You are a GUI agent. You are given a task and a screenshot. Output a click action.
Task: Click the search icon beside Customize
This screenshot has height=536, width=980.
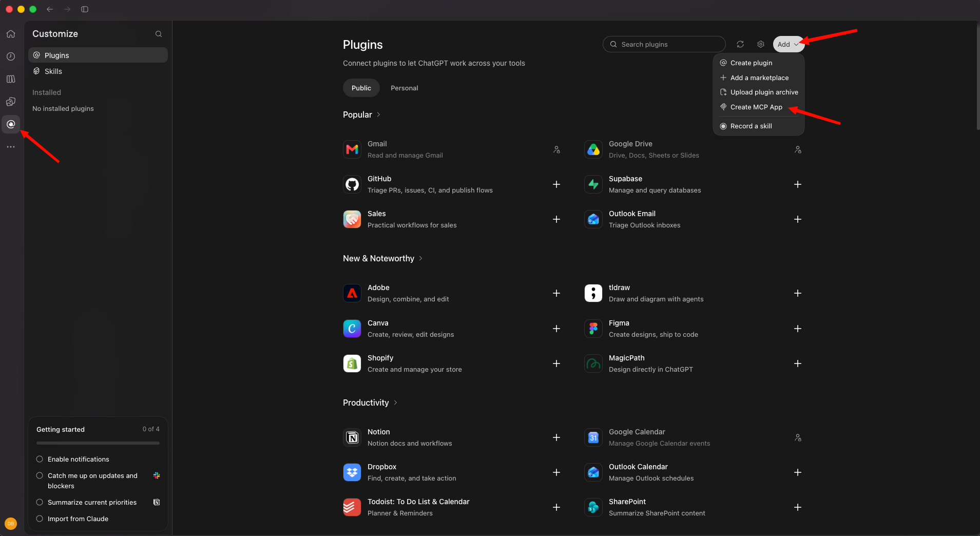click(159, 34)
